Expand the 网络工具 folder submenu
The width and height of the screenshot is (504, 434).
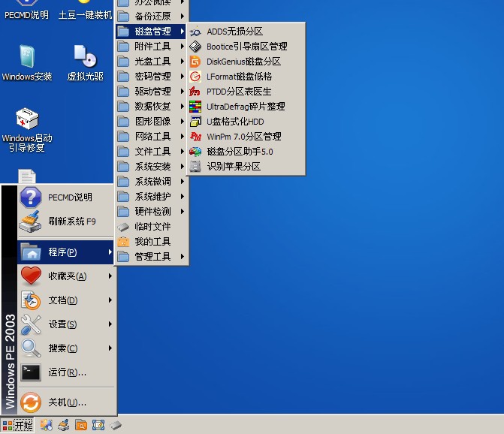tap(152, 137)
